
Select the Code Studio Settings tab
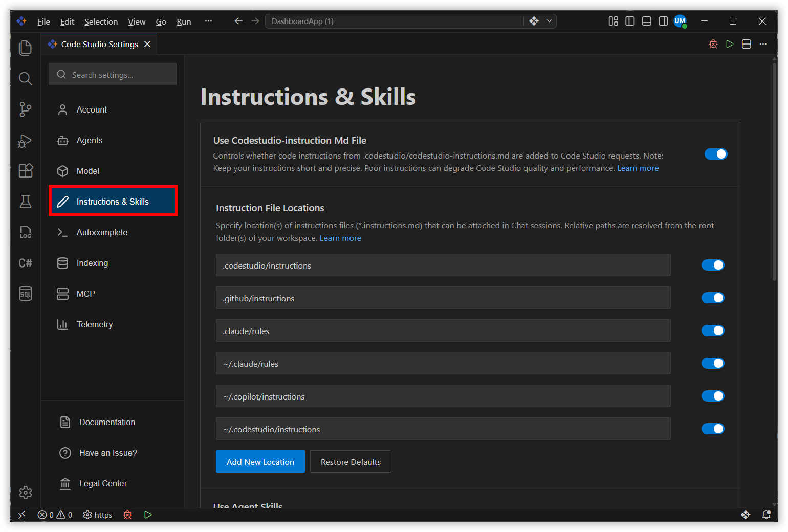click(x=99, y=44)
